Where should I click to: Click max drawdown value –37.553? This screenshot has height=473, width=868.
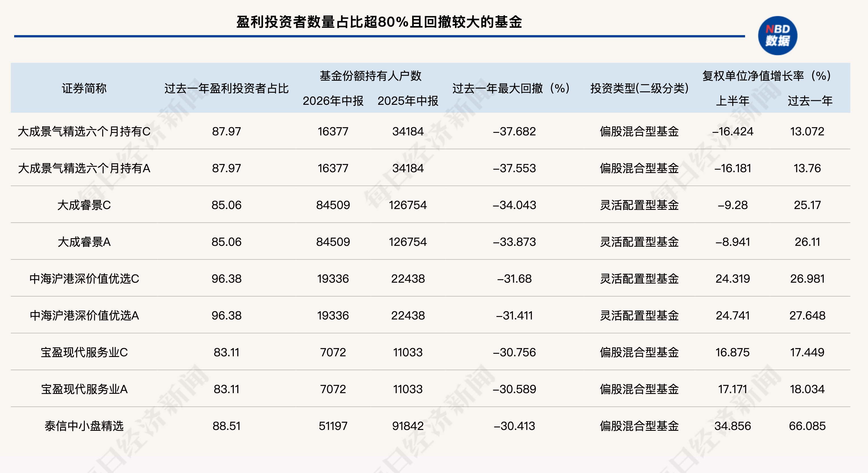click(514, 168)
